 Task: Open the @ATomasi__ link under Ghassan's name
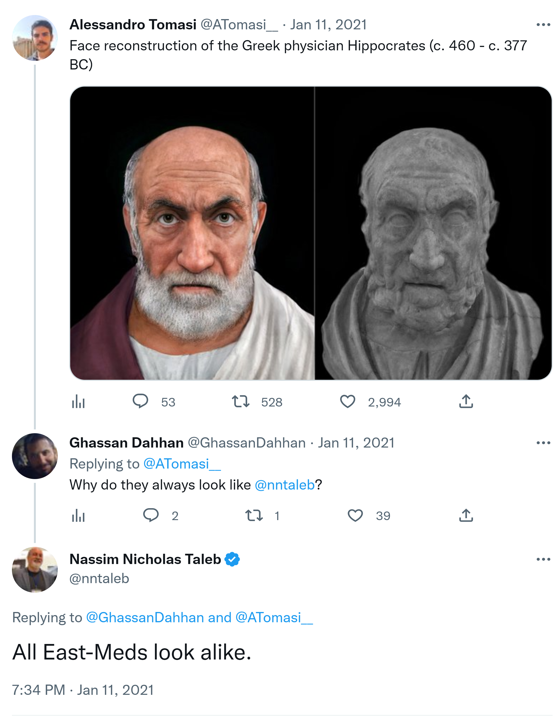point(182,464)
